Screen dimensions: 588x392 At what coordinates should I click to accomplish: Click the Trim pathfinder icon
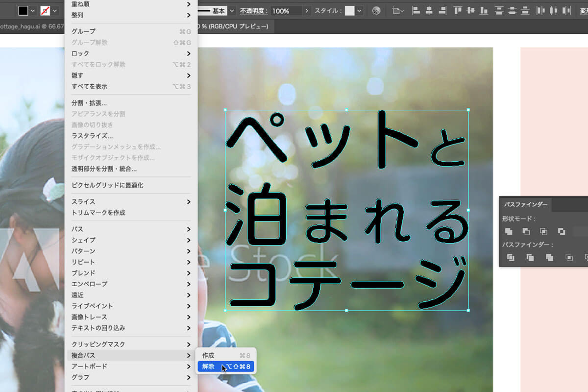click(530, 257)
